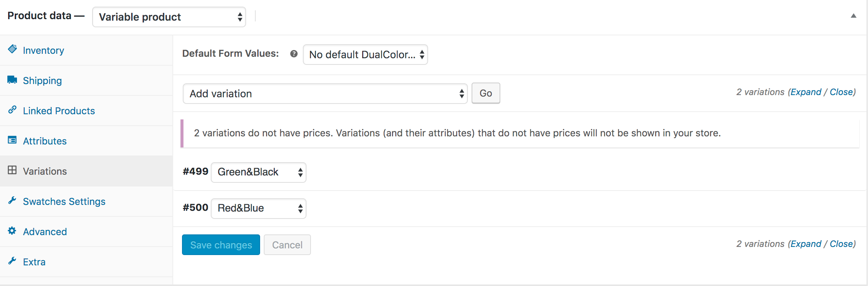Click the Shipping truck icon
The height and width of the screenshot is (286, 868).
tap(12, 80)
